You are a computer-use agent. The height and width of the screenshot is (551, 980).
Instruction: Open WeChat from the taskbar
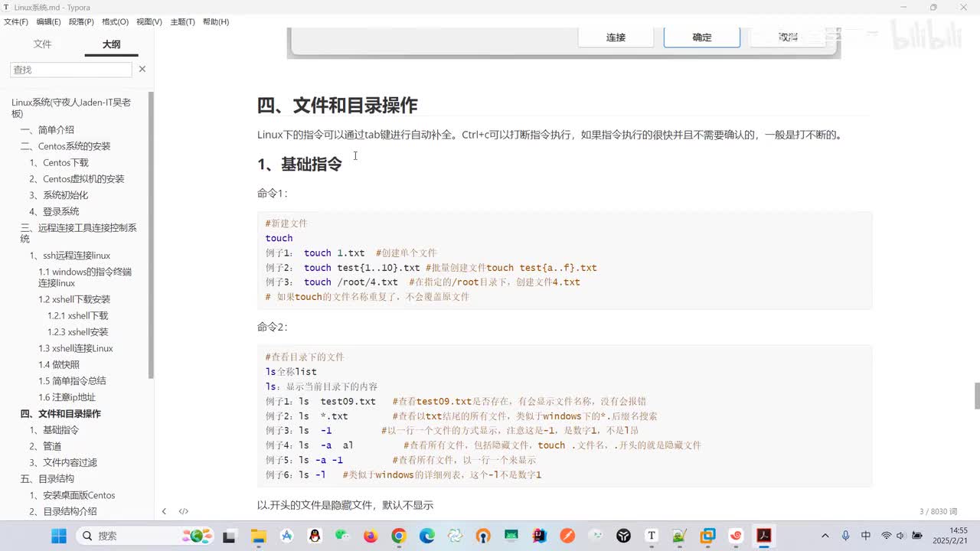tap(342, 536)
